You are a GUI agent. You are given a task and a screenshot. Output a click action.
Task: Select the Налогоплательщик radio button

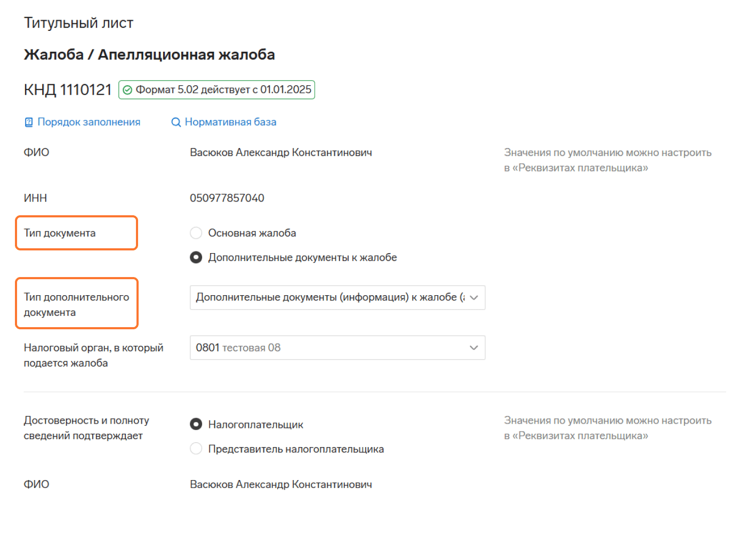click(x=196, y=424)
